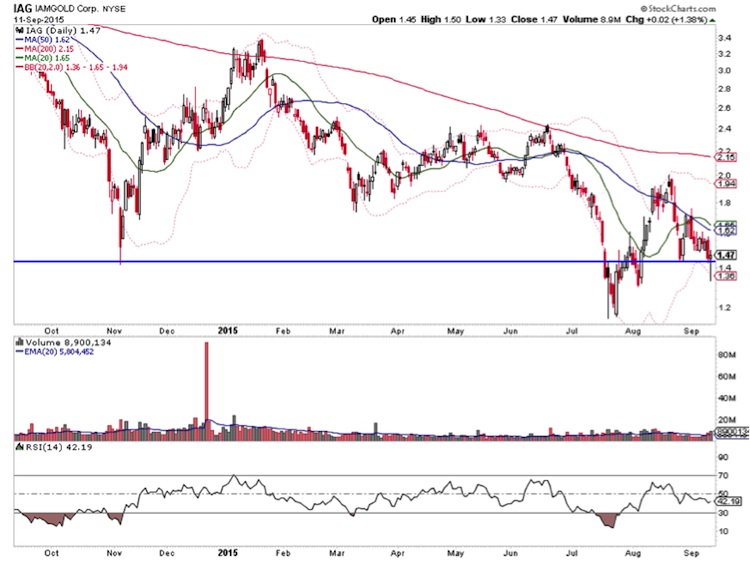750x561 pixels.
Task: Click the tallest red volume spike bar
Action: pos(207,390)
